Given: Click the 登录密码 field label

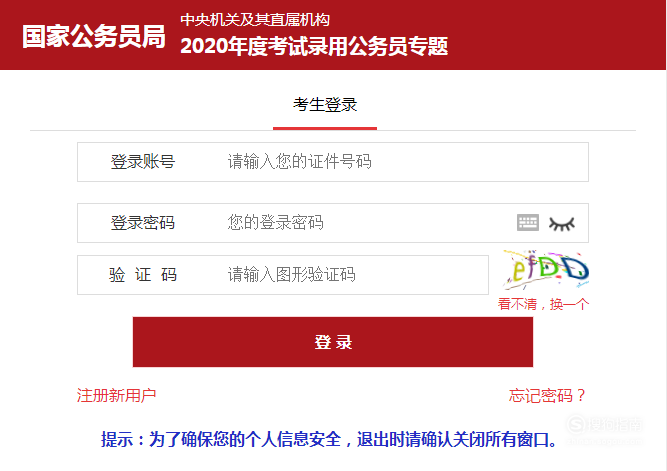Looking at the screenshot, I should [143, 223].
